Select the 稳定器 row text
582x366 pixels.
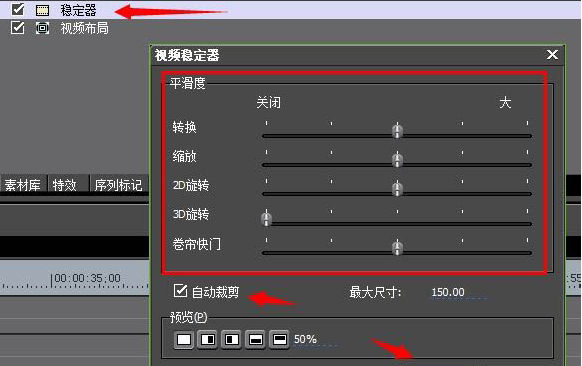79,10
